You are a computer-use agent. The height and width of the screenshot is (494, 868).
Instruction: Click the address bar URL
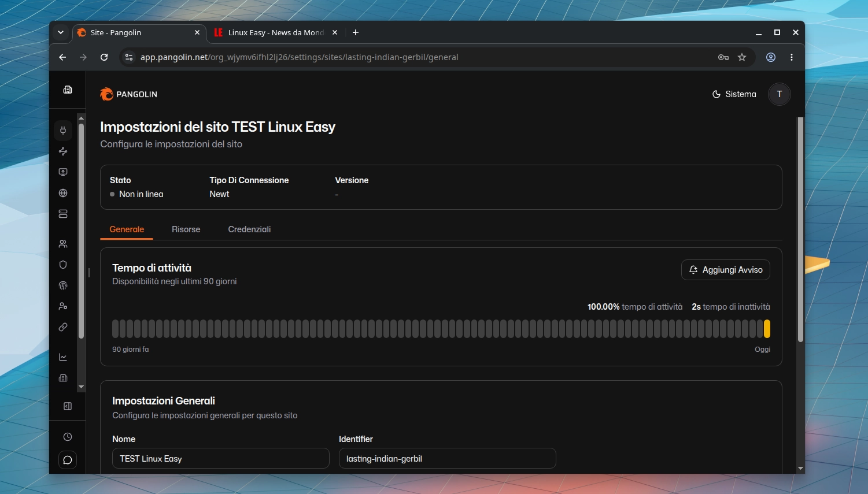pos(299,57)
